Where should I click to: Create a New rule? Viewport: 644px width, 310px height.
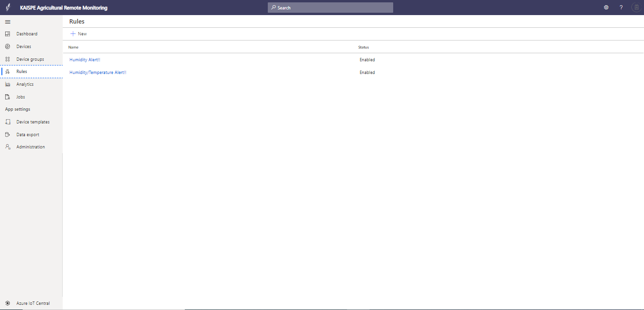click(79, 34)
